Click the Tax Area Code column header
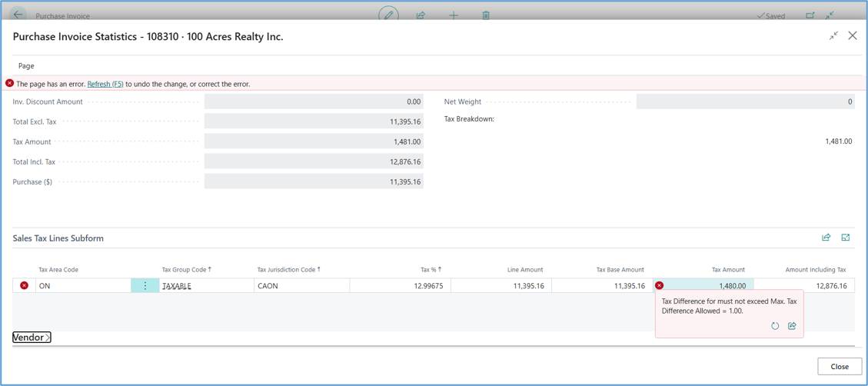 (x=58, y=270)
